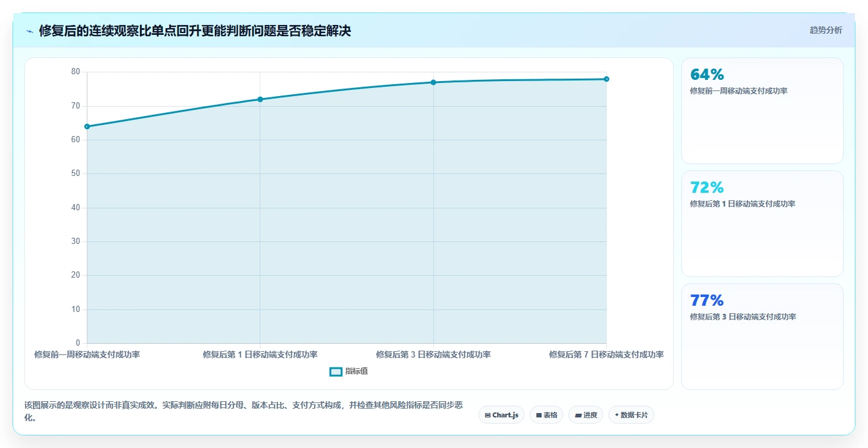Click the 64% card value

[x=707, y=75]
